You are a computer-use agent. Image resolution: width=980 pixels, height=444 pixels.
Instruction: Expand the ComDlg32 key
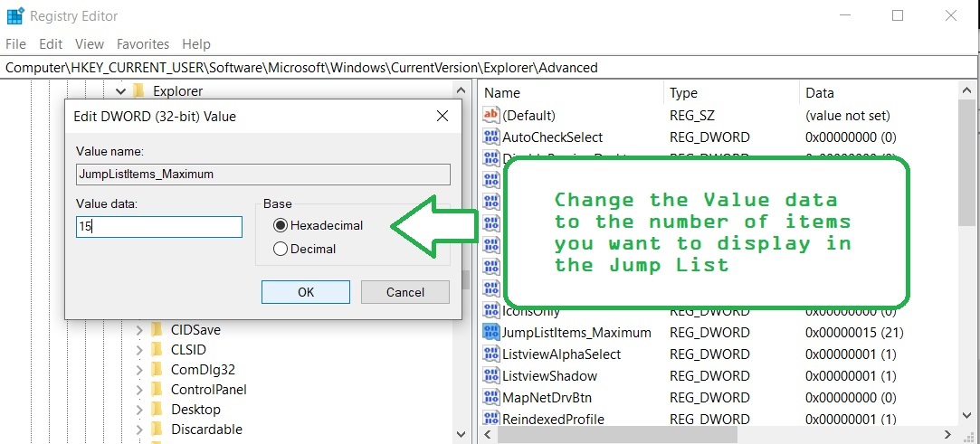click(139, 370)
